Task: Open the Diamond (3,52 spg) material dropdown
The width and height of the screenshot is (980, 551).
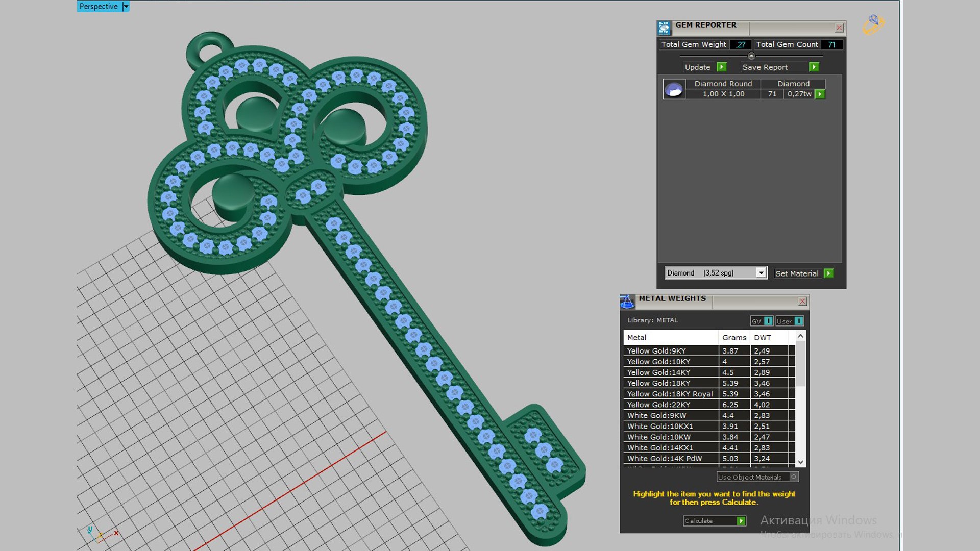Action: pyautogui.click(x=761, y=273)
